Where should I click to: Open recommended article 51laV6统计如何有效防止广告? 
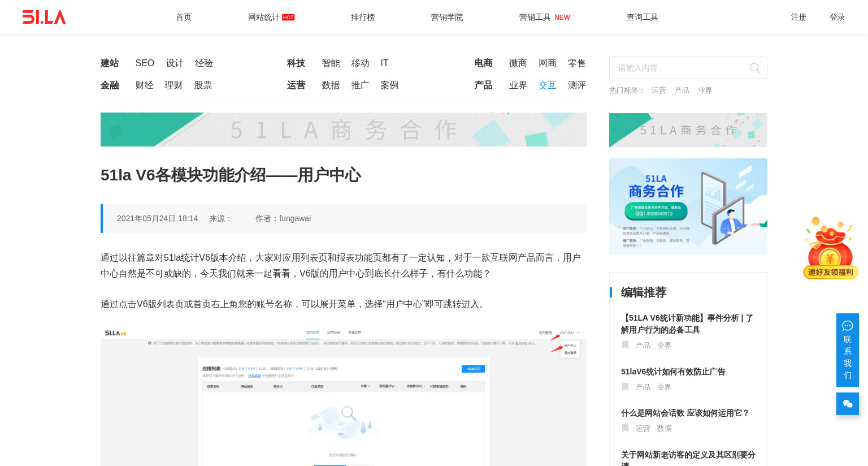pos(673,372)
